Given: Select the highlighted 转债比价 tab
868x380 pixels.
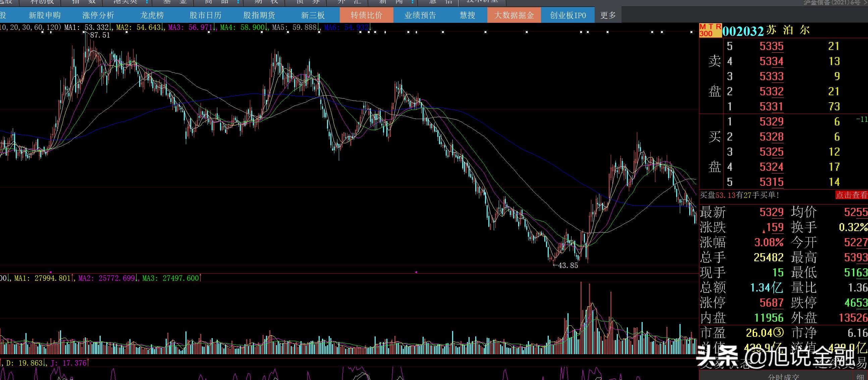Looking at the screenshot, I should (366, 15).
